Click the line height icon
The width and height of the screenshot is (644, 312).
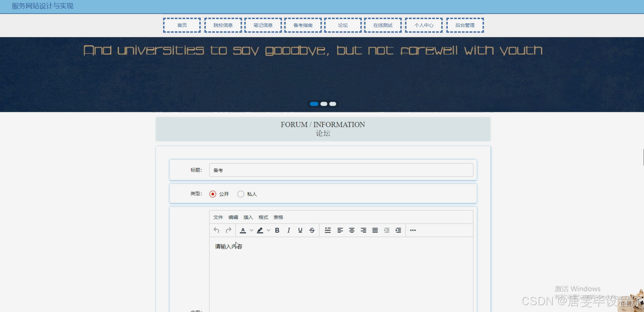[x=328, y=230]
